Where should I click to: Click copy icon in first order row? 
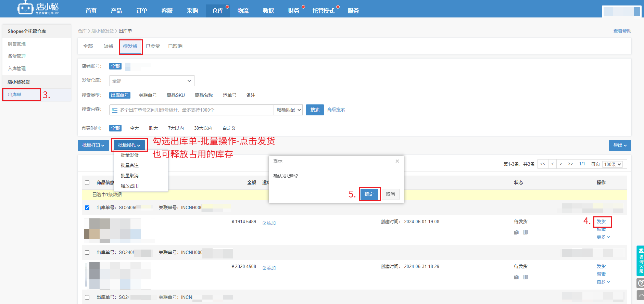[516, 232]
